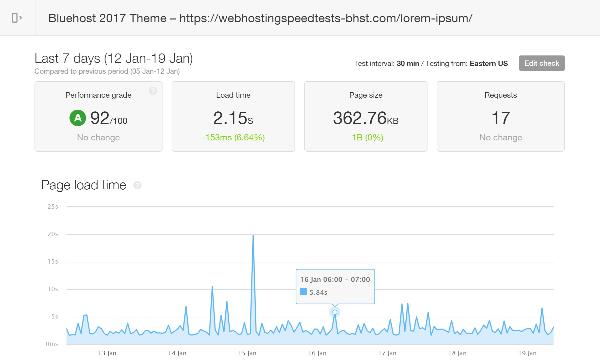Click the 19 Jan axis label
This screenshot has width=600, height=364.
[x=527, y=353]
